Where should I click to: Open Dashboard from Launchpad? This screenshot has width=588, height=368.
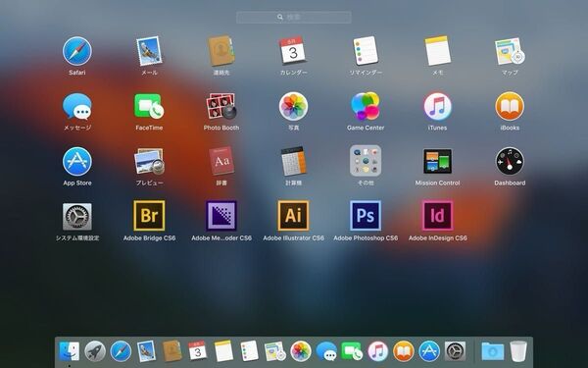(510, 162)
